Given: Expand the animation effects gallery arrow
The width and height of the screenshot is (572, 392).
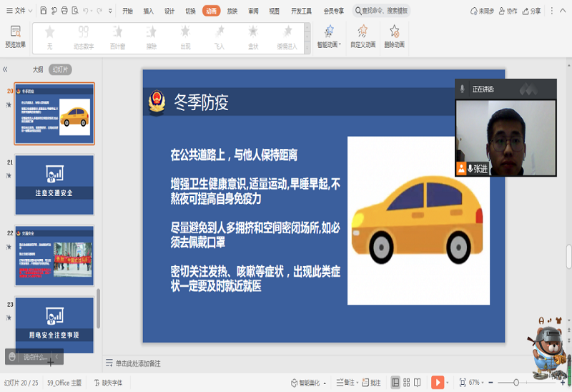Looking at the screenshot, I should point(306,46).
